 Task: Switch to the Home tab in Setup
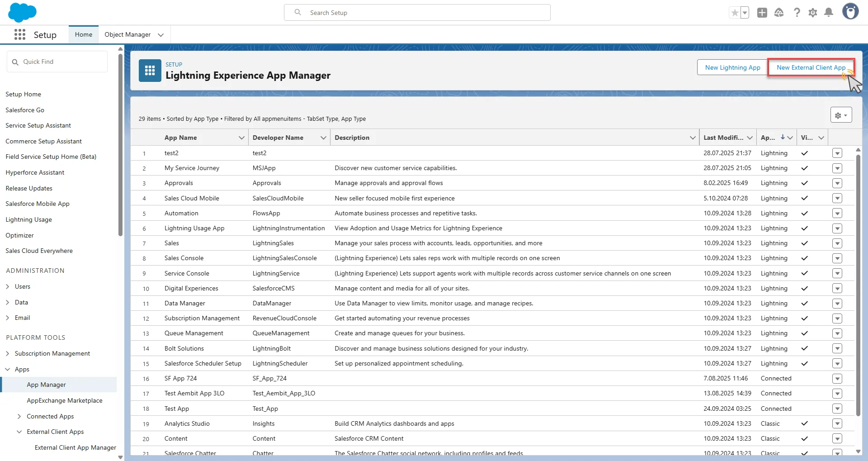coord(83,34)
